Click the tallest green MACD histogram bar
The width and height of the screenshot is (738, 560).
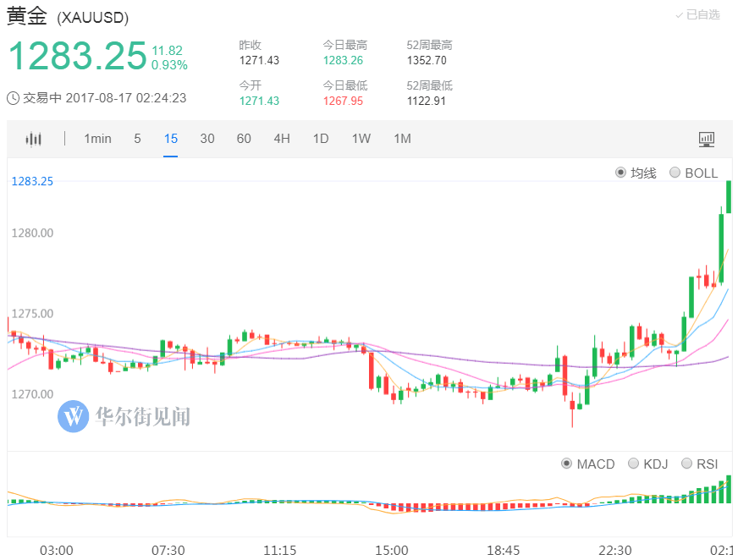tap(729, 489)
